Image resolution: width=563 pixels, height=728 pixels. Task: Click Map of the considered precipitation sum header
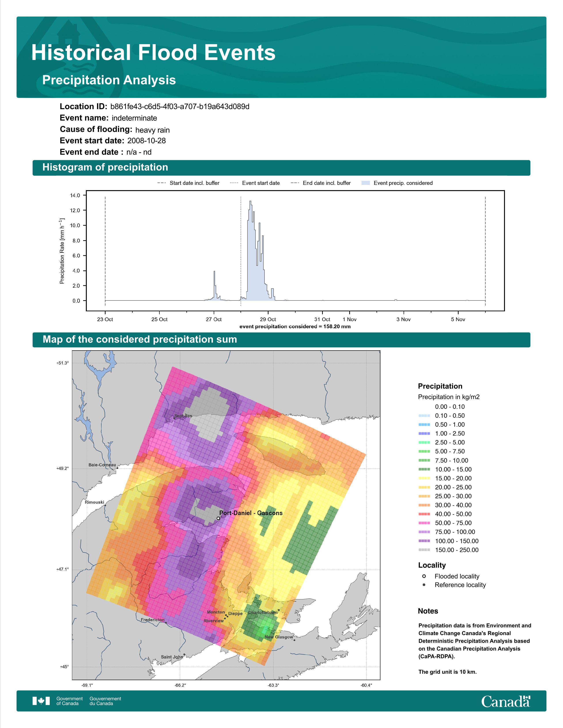tap(281, 340)
